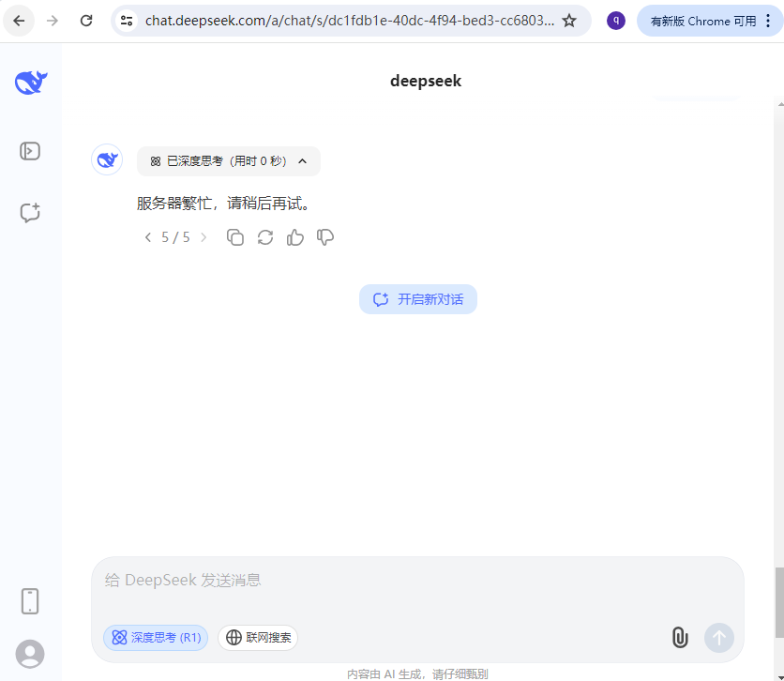The image size is (784, 681).
Task: Open Chrome three-dot menu
Action: click(x=768, y=21)
